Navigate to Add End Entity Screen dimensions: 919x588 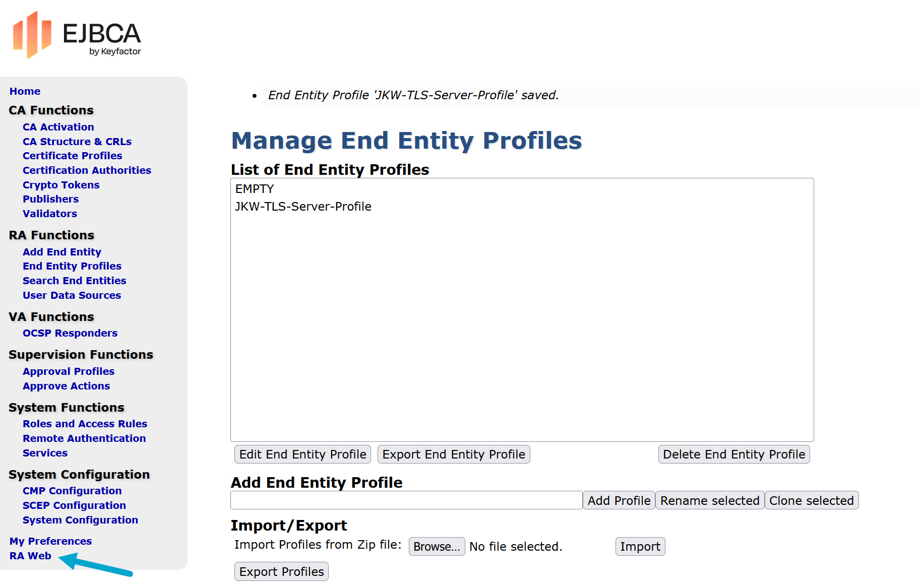click(x=62, y=251)
